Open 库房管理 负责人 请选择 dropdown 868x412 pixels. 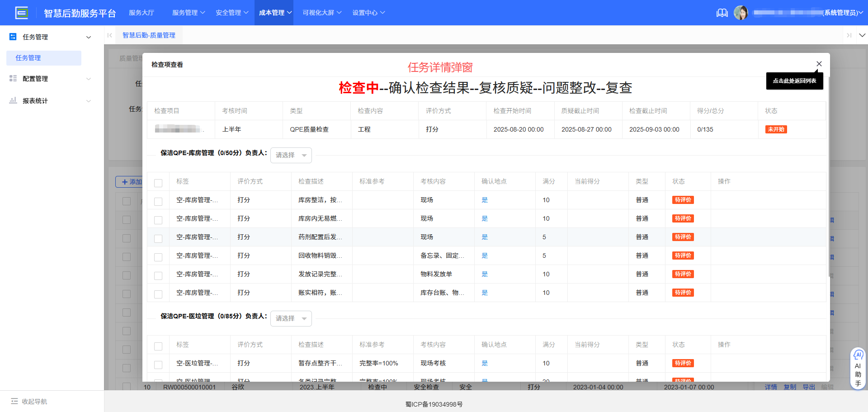click(x=291, y=155)
